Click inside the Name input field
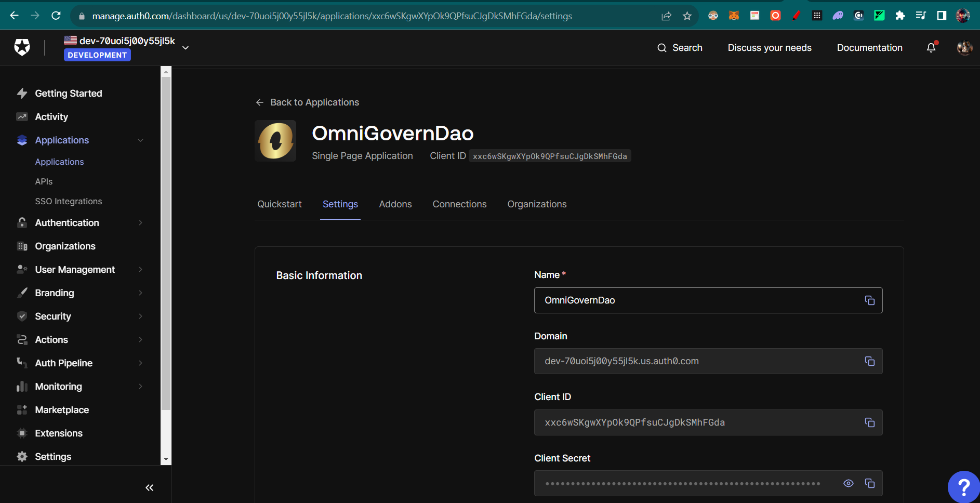Image resolution: width=980 pixels, height=503 pixels. [x=676, y=300]
